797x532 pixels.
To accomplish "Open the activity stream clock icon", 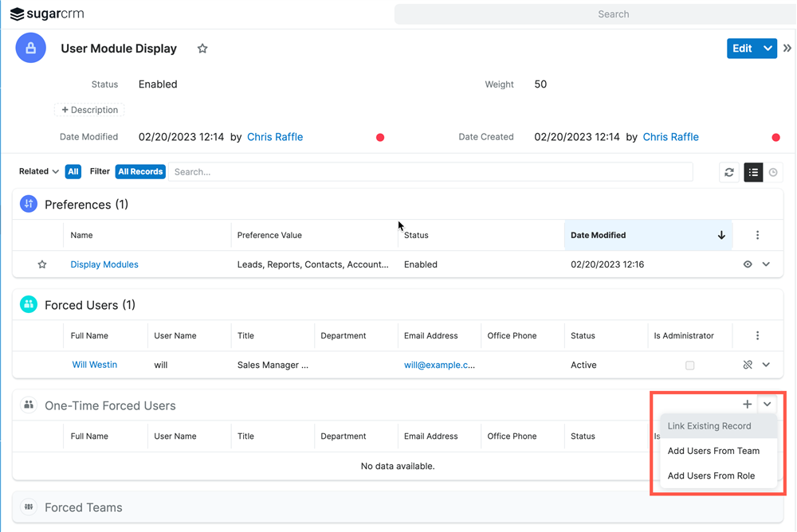I will pos(773,172).
